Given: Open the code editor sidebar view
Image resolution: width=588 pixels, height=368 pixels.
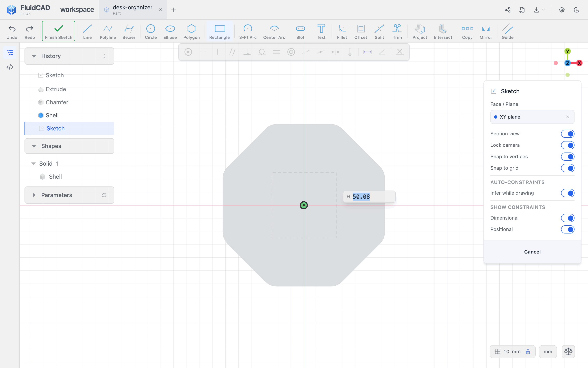Looking at the screenshot, I should [10, 67].
